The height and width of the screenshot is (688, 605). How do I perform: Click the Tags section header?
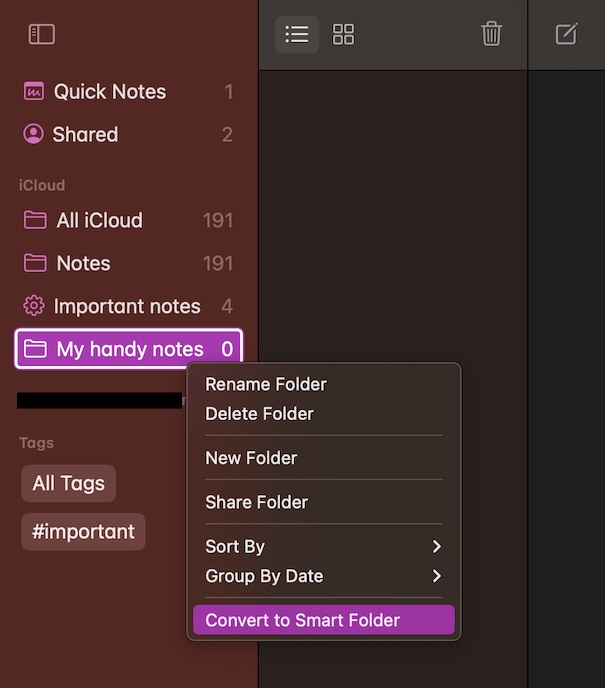[36, 443]
